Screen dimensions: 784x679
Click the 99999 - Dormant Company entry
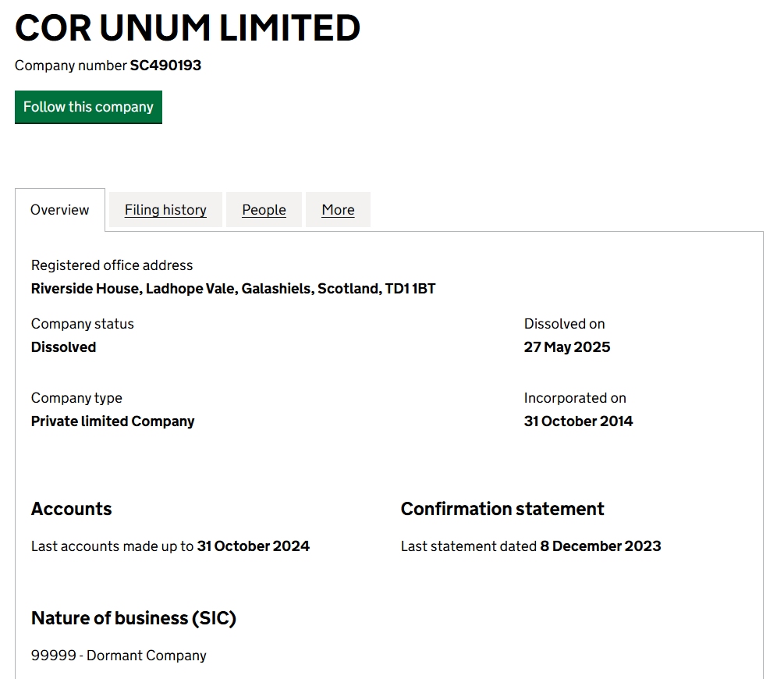(119, 656)
